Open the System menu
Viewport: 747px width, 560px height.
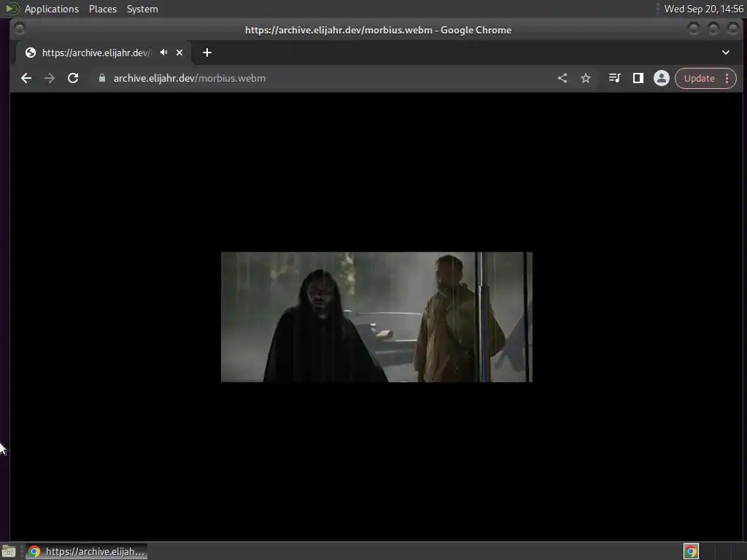tap(142, 9)
